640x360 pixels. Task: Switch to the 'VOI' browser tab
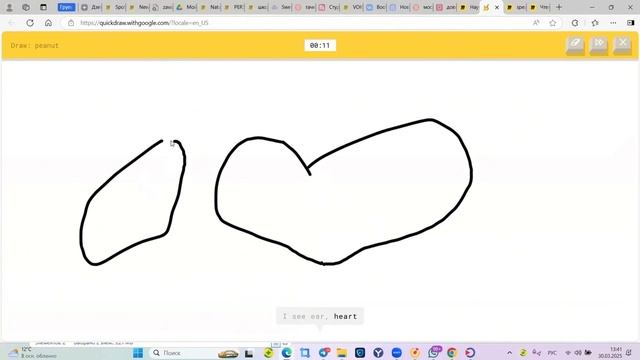click(353, 7)
